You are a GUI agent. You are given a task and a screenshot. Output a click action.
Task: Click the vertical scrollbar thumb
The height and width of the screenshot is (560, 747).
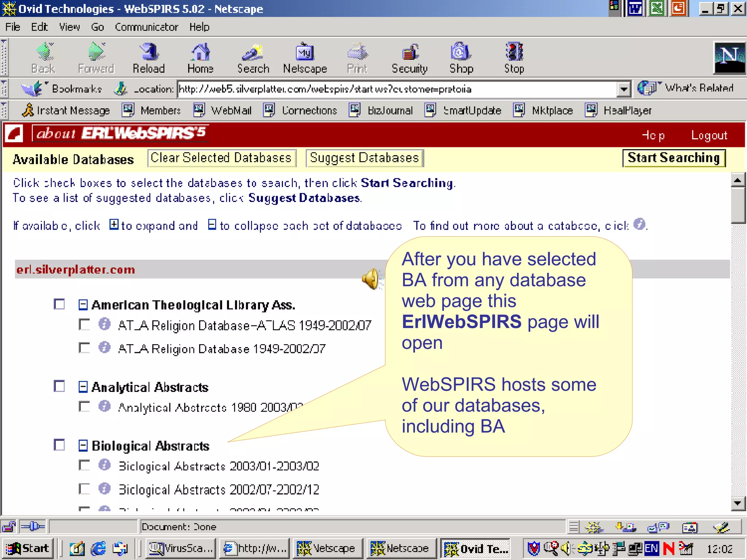pos(738,205)
